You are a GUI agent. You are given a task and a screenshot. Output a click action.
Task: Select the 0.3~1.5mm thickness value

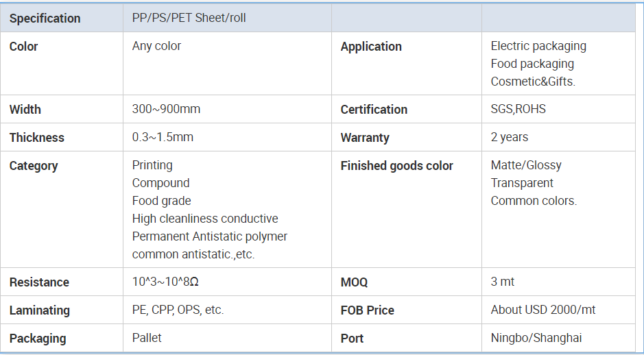(x=163, y=137)
